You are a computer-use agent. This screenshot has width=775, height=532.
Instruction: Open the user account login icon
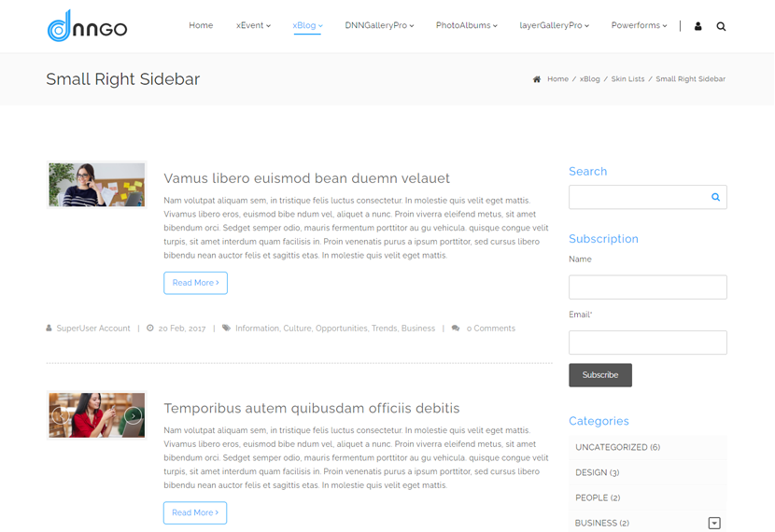[x=697, y=26]
